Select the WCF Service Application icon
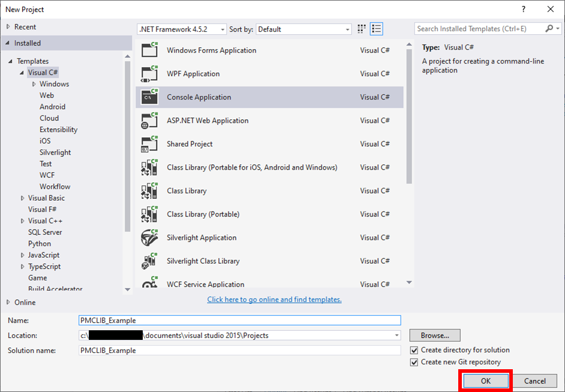565x392 pixels. coord(150,283)
